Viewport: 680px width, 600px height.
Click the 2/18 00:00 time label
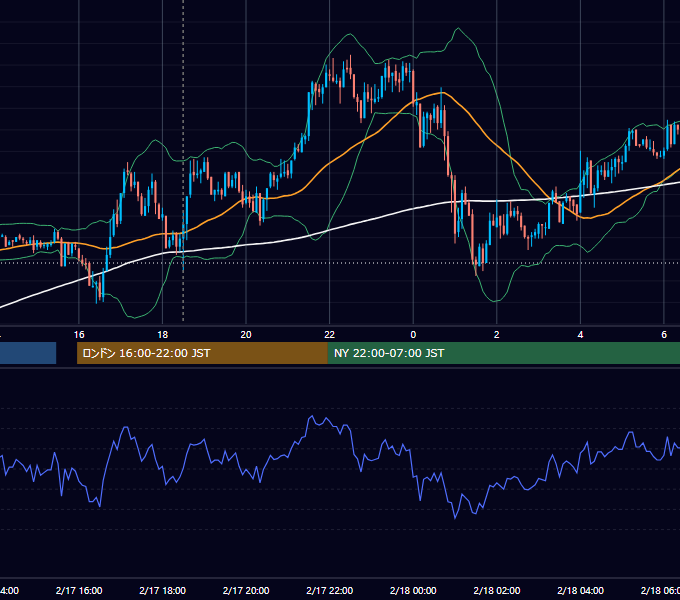(413, 590)
